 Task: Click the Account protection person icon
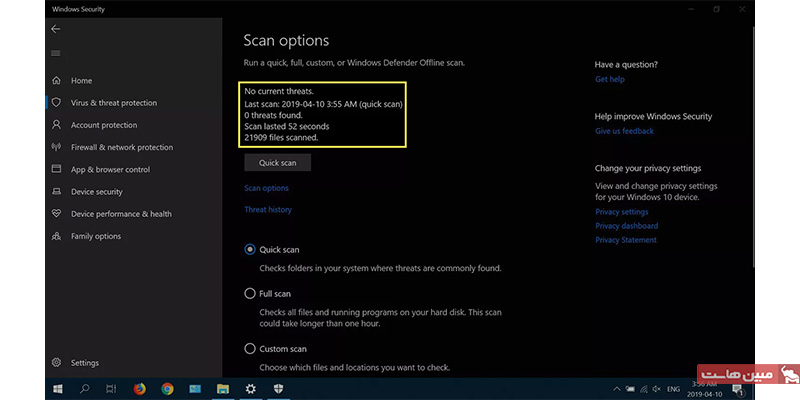click(x=56, y=125)
